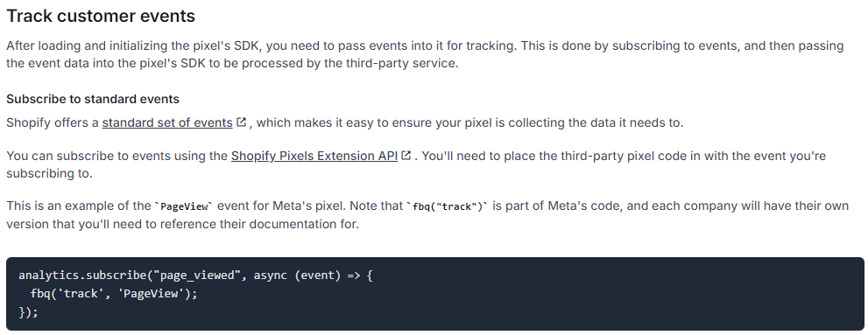Click the "Track customer events" heading
Image resolution: width=868 pixels, height=335 pixels.
click(101, 16)
